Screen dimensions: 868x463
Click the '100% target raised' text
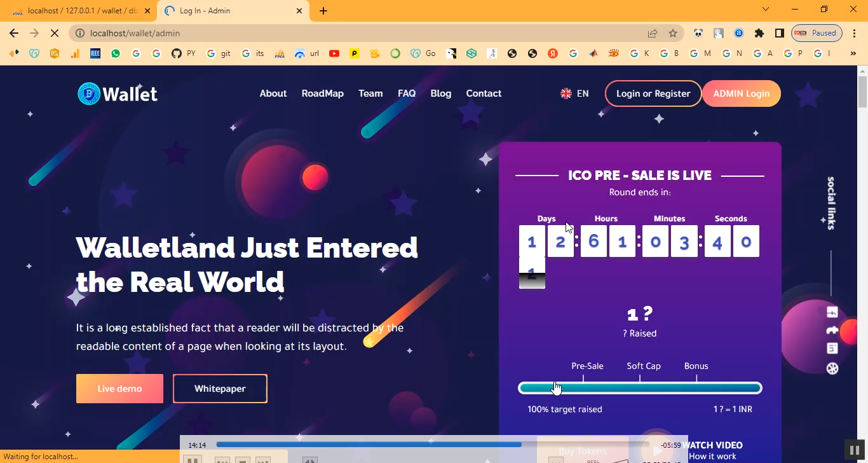click(x=565, y=410)
